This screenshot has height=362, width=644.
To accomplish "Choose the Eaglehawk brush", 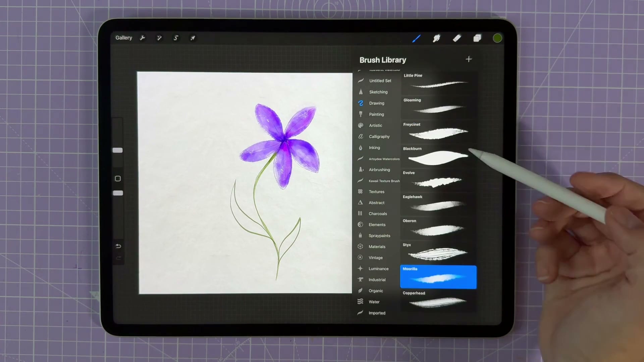I will [438, 204].
